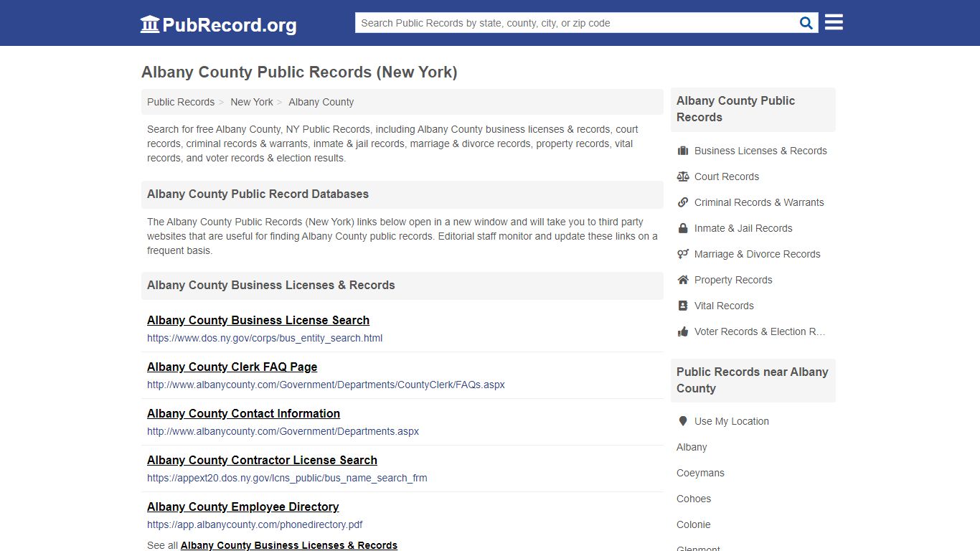Open Albany County Clerk FAQ Page

click(x=232, y=367)
